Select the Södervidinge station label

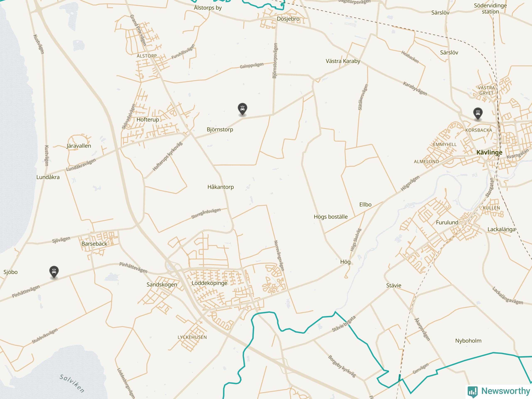tap(490, 9)
